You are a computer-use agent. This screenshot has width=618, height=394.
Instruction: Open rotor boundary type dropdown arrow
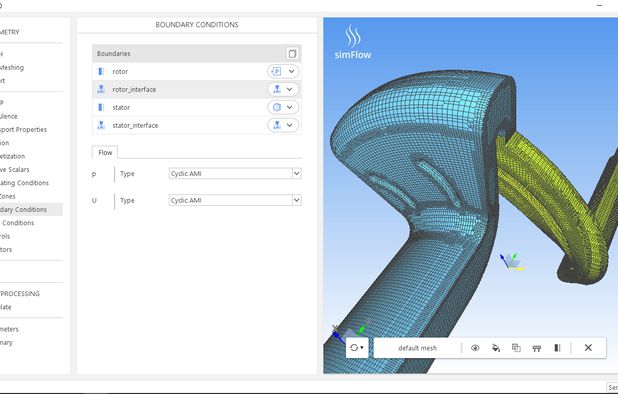pos(291,72)
